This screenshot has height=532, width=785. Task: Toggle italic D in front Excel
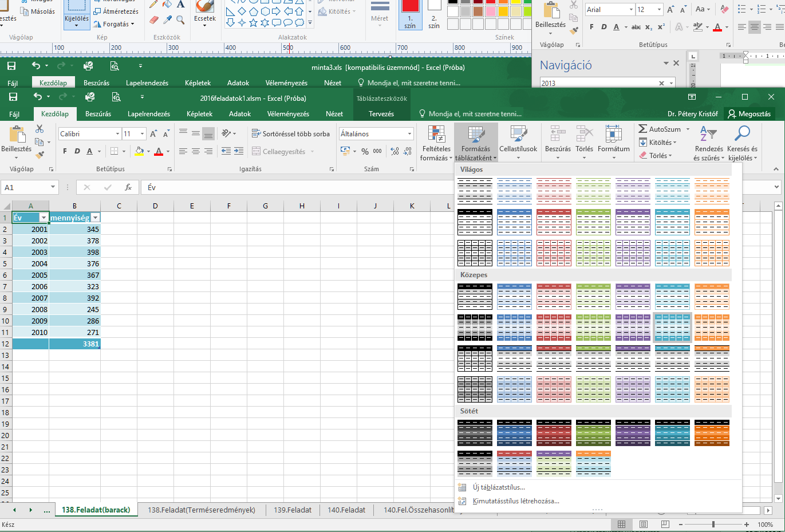coord(77,151)
